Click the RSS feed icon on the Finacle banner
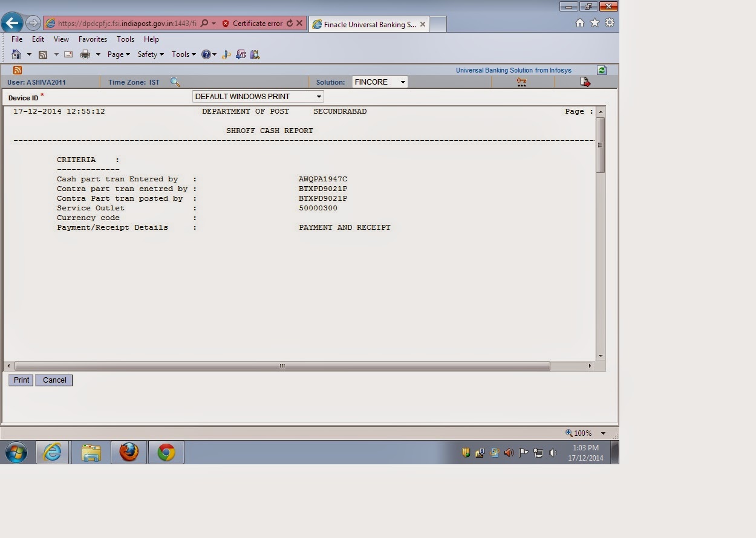The image size is (756, 538). 17,70
